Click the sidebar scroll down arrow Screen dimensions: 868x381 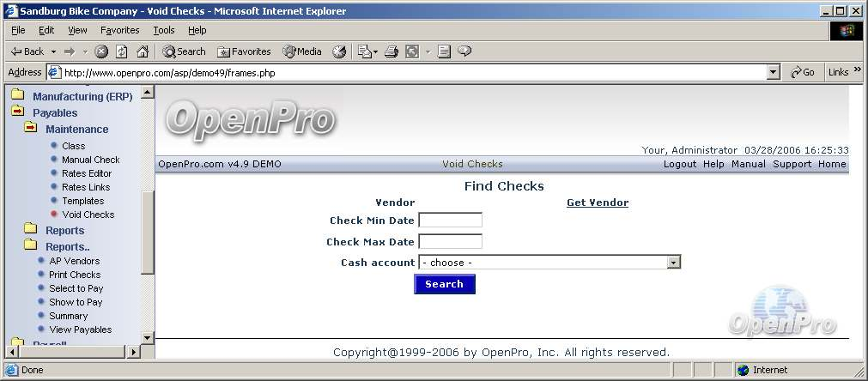coord(147,337)
